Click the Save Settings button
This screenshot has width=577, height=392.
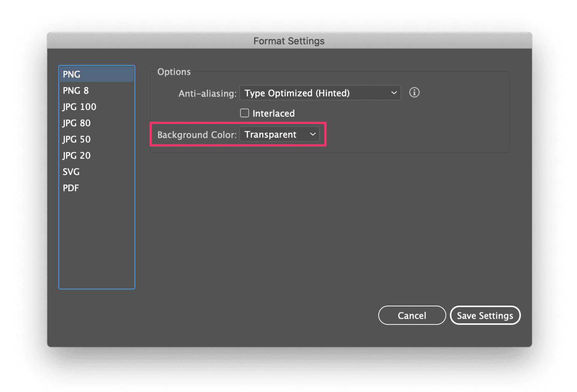[x=485, y=315]
